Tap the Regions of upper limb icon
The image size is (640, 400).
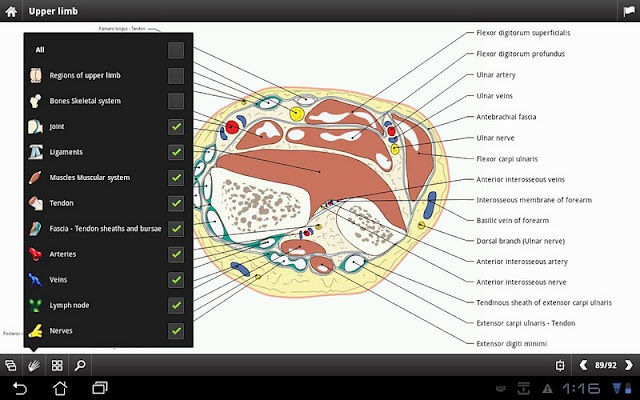click(x=36, y=76)
